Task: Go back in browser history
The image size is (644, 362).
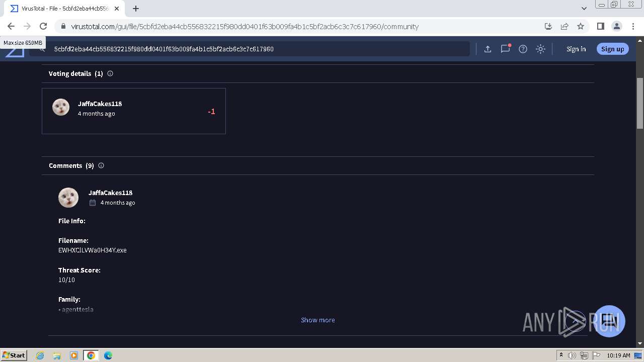Action: [11, 26]
